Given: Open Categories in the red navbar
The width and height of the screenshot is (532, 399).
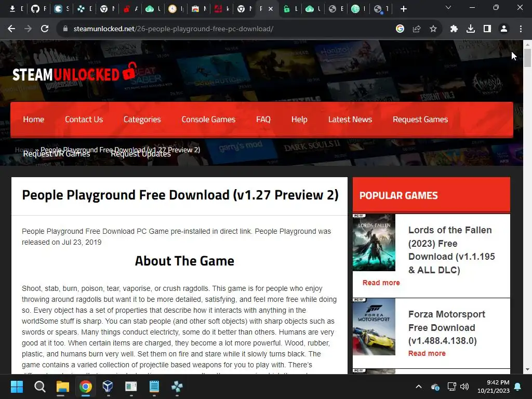Looking at the screenshot, I should click(x=142, y=119).
